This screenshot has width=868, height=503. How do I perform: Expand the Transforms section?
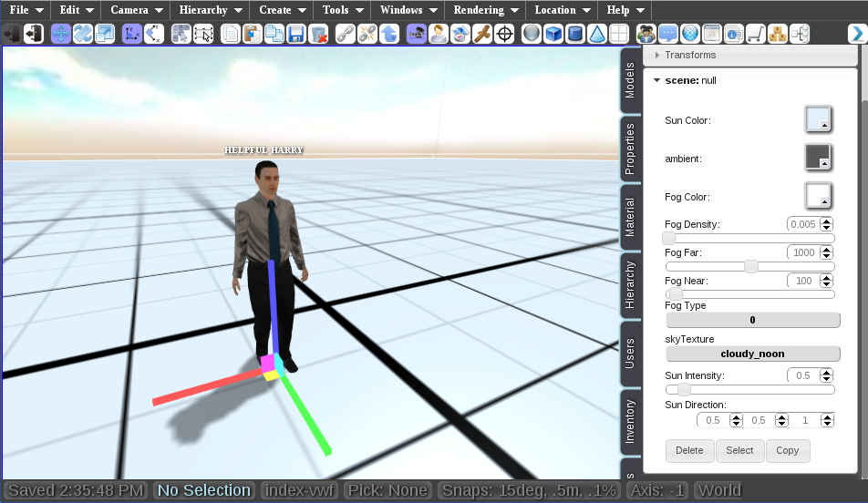point(750,55)
